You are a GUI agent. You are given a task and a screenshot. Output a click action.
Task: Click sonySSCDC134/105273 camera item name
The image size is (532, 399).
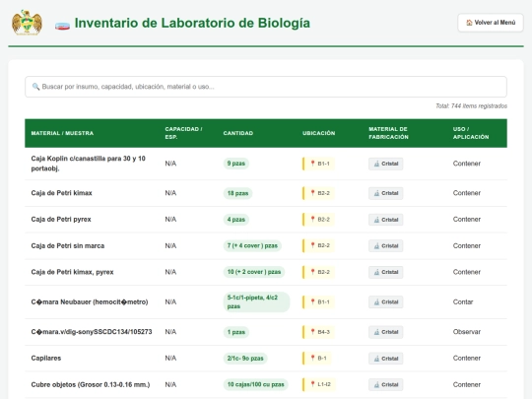pyautogui.click(x=92, y=331)
